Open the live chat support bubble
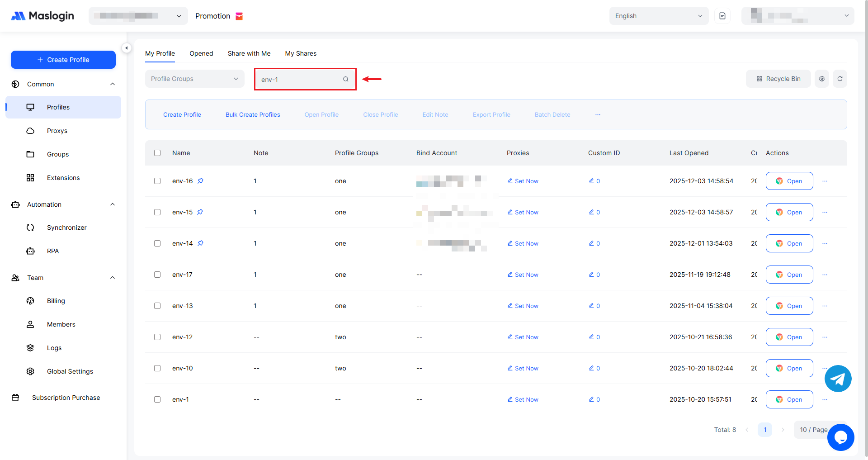The width and height of the screenshot is (868, 460). click(x=840, y=437)
